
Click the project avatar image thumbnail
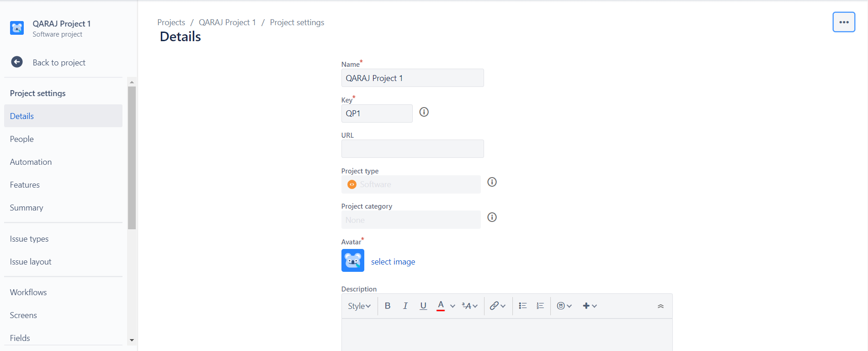[x=353, y=260]
